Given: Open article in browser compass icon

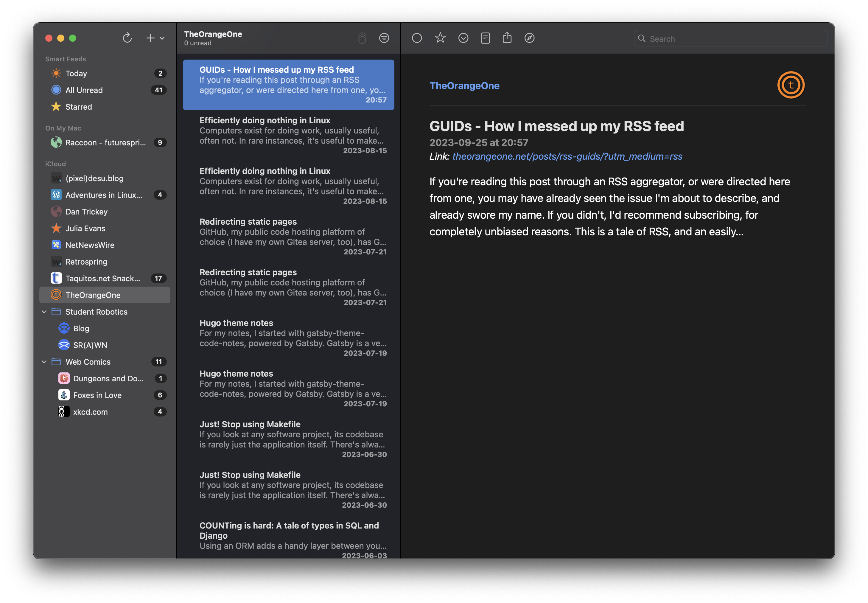Looking at the screenshot, I should click(x=529, y=38).
